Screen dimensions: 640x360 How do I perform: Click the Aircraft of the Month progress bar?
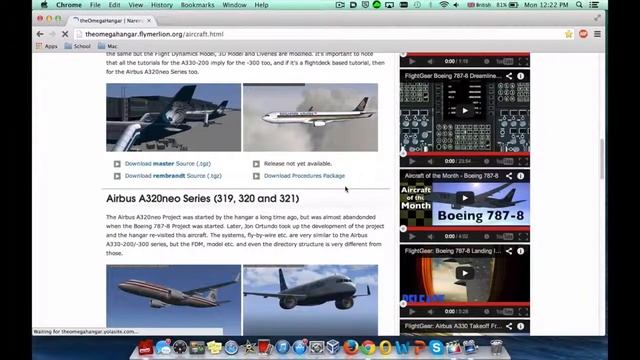(465, 229)
